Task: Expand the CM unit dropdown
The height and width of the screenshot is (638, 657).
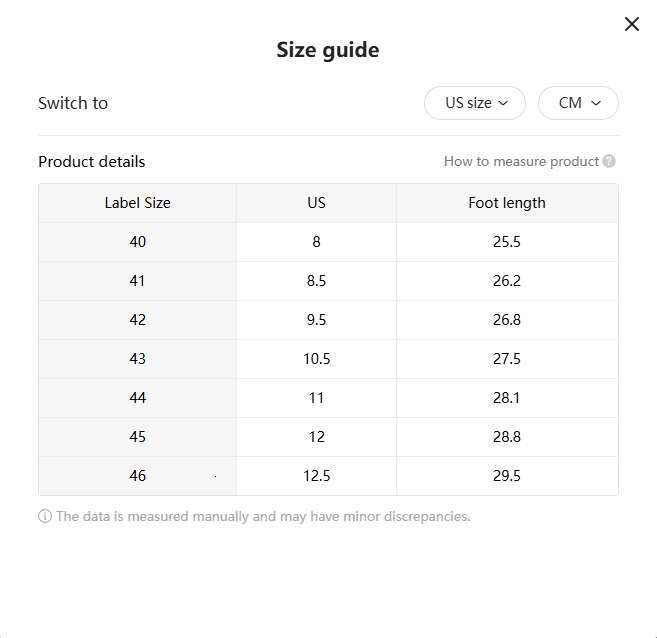Action: [x=578, y=103]
